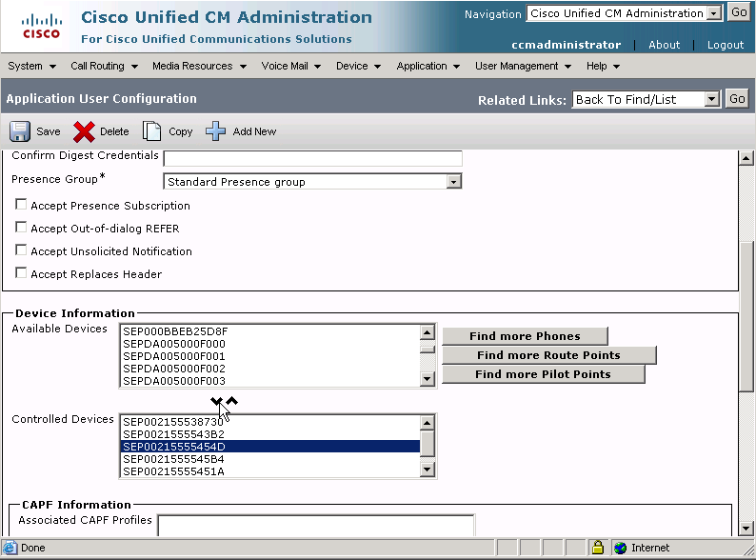Click the ccmadministrator username text
Image resolution: width=756 pixels, height=560 pixels.
[566, 45]
